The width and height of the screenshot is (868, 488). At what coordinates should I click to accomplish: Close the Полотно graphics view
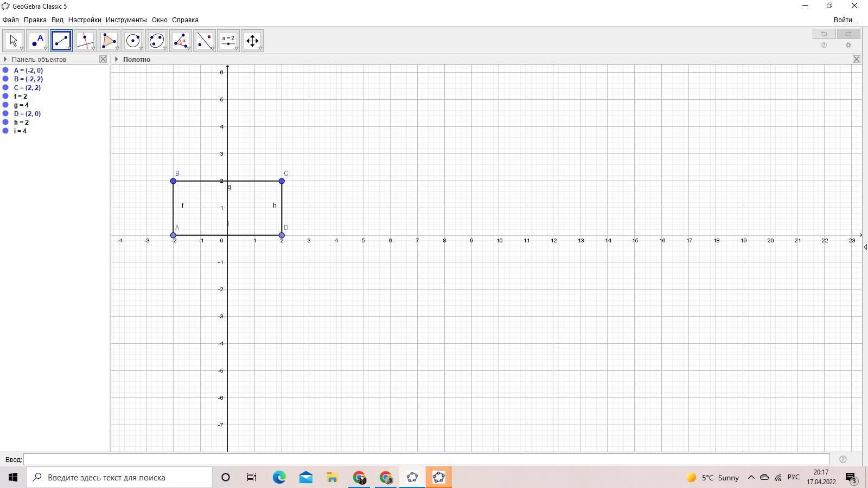[857, 59]
